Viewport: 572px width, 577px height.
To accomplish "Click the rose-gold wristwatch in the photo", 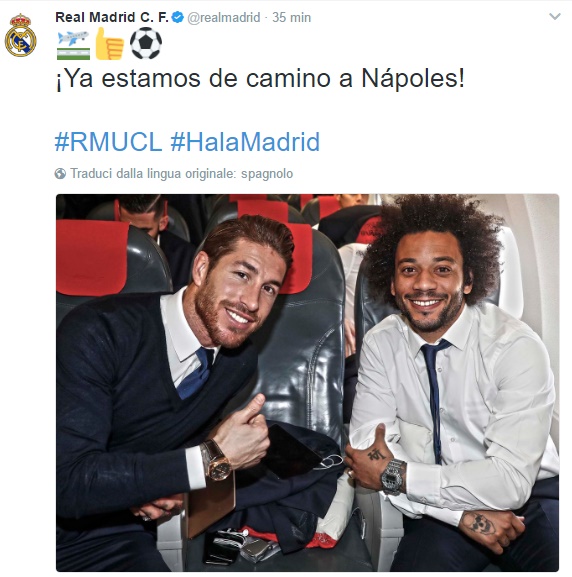I will coord(218,460).
